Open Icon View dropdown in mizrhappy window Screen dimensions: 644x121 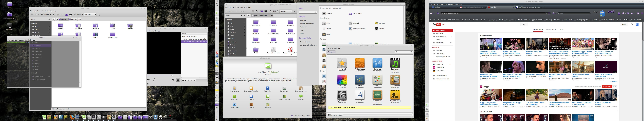(x=90, y=15)
